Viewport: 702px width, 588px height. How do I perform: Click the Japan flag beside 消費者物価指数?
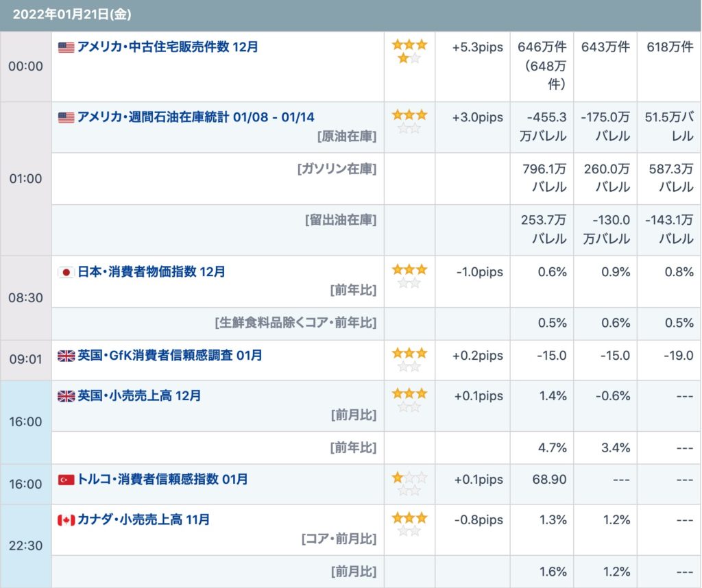66,272
